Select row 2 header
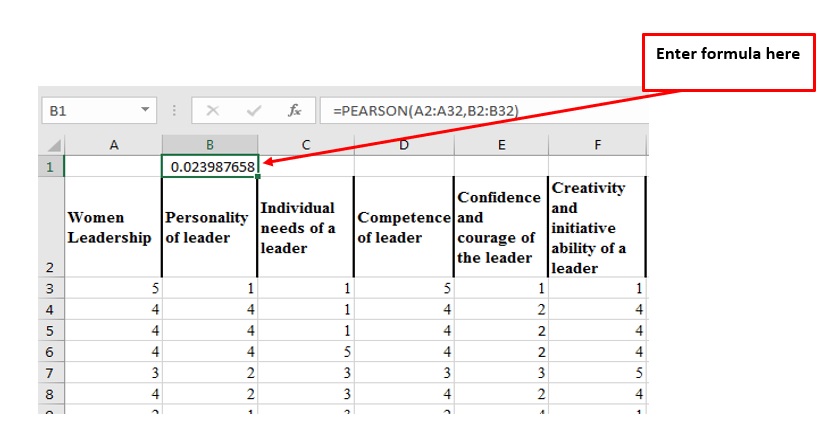The height and width of the screenshot is (425, 832). (x=50, y=227)
